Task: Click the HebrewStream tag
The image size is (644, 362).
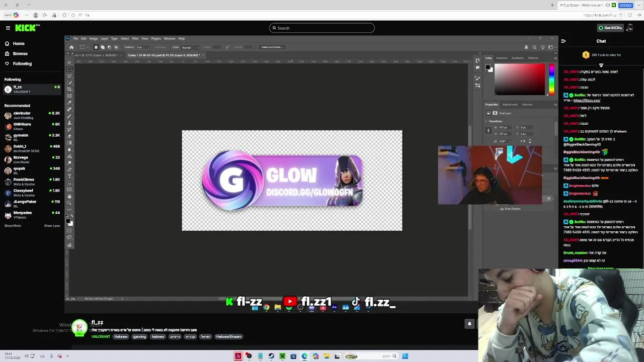Action: [229, 337]
